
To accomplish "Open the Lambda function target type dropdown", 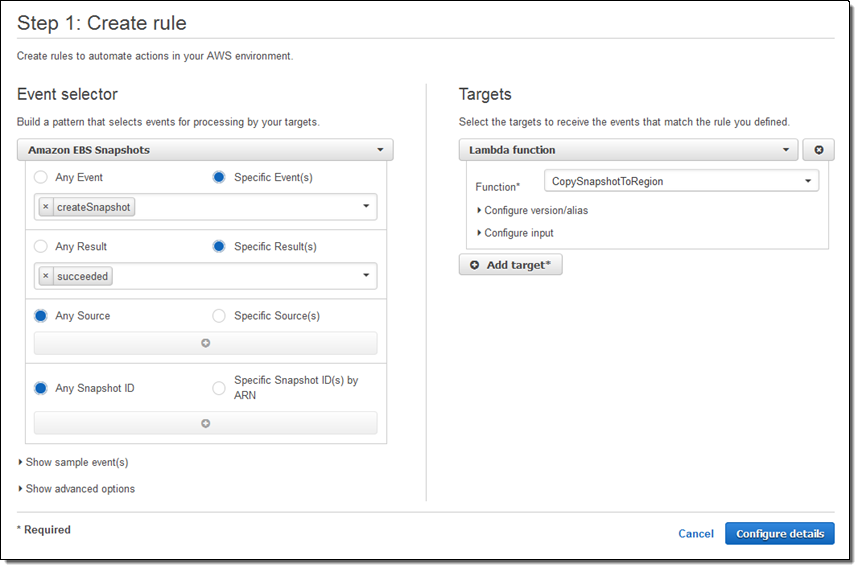I will point(627,150).
